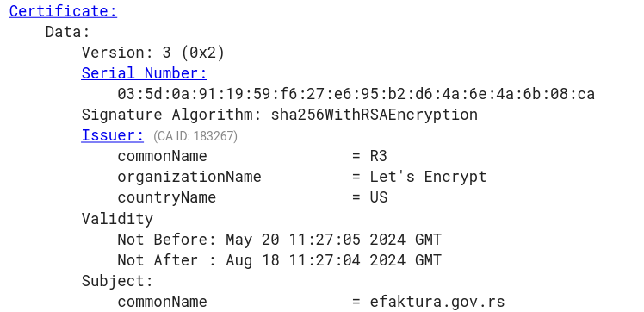This screenshot has width=644, height=312.
Task: Click the Let's Encrypt organization value
Action: 428,177
